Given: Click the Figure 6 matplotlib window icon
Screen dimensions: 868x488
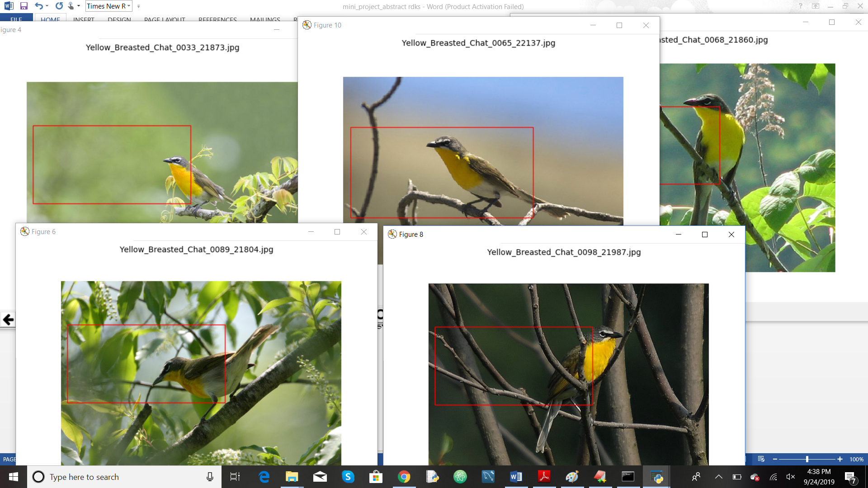Looking at the screenshot, I should click(25, 231).
